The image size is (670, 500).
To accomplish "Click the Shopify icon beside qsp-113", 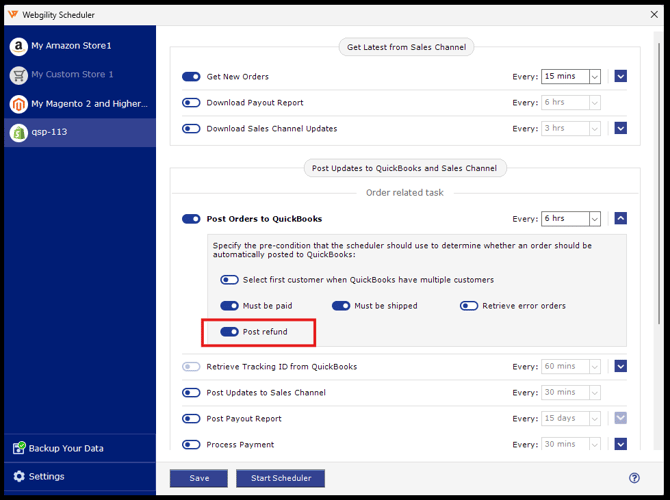I will [x=17, y=132].
